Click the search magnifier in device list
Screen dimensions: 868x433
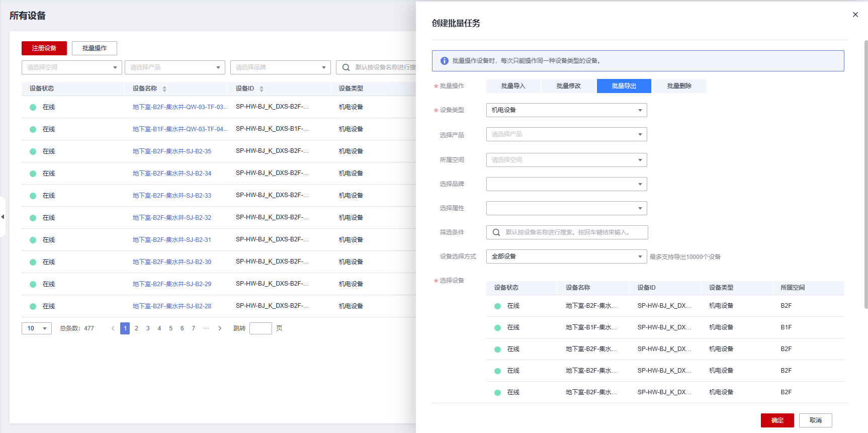[x=346, y=67]
